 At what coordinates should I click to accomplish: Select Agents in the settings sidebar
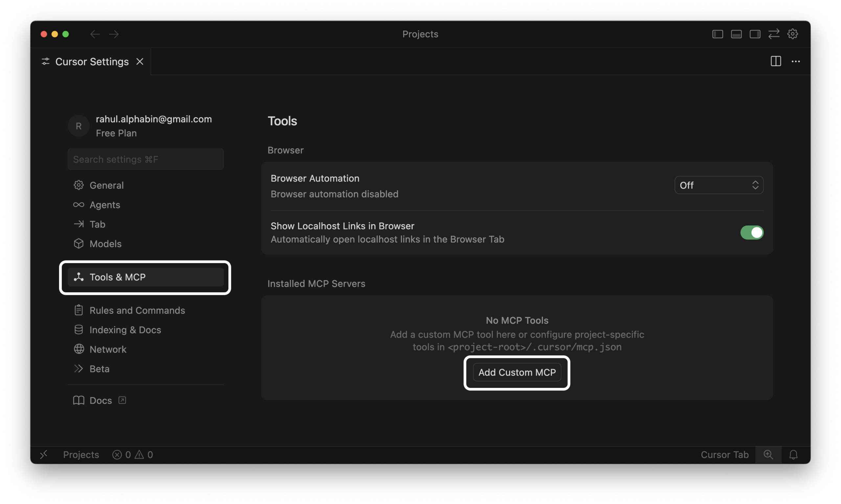tap(104, 205)
